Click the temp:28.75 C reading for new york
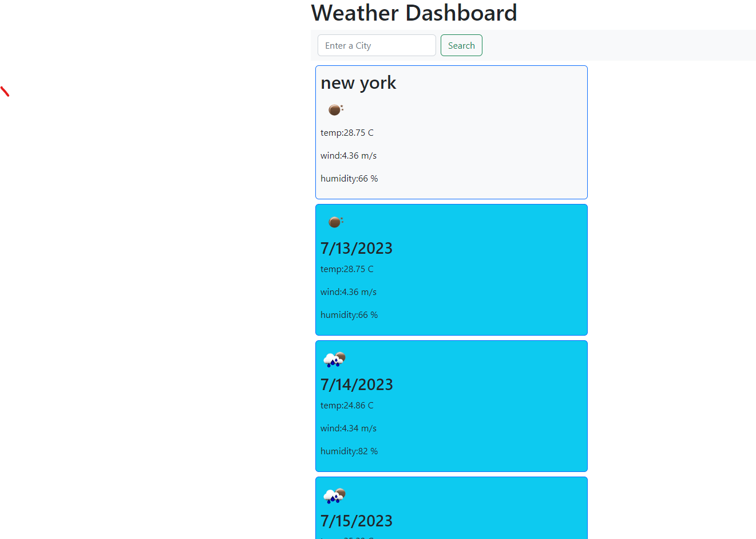756x539 pixels. (x=347, y=132)
